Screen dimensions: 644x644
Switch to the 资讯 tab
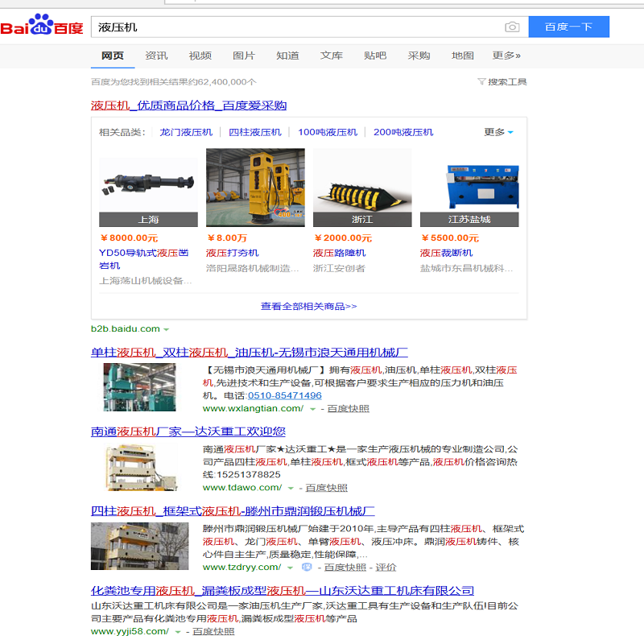(x=156, y=56)
